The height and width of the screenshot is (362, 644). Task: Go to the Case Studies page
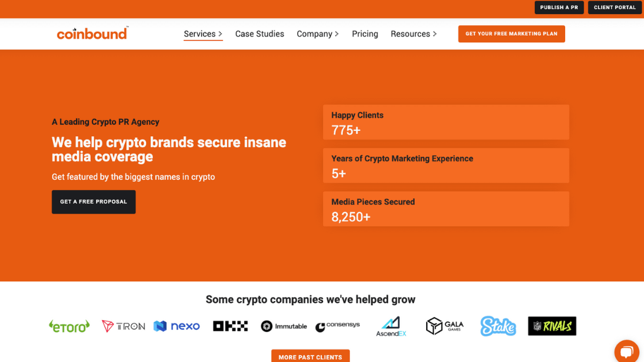[259, 34]
